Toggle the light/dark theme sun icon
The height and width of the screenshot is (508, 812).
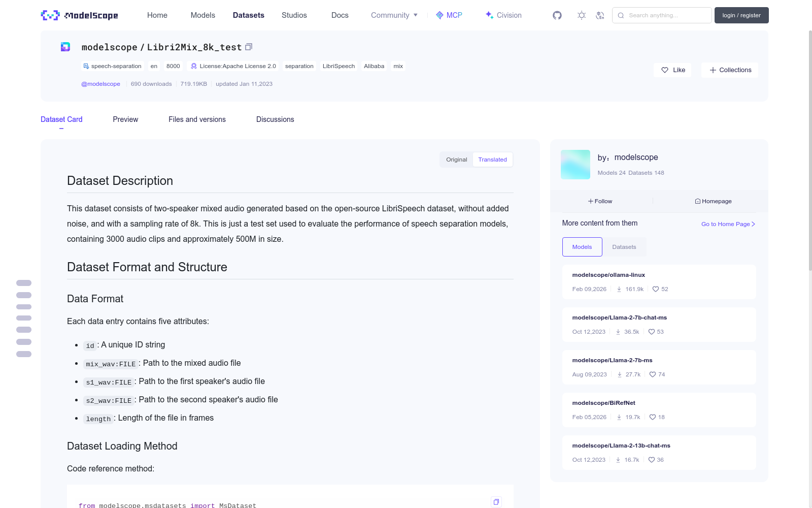coord(582,15)
